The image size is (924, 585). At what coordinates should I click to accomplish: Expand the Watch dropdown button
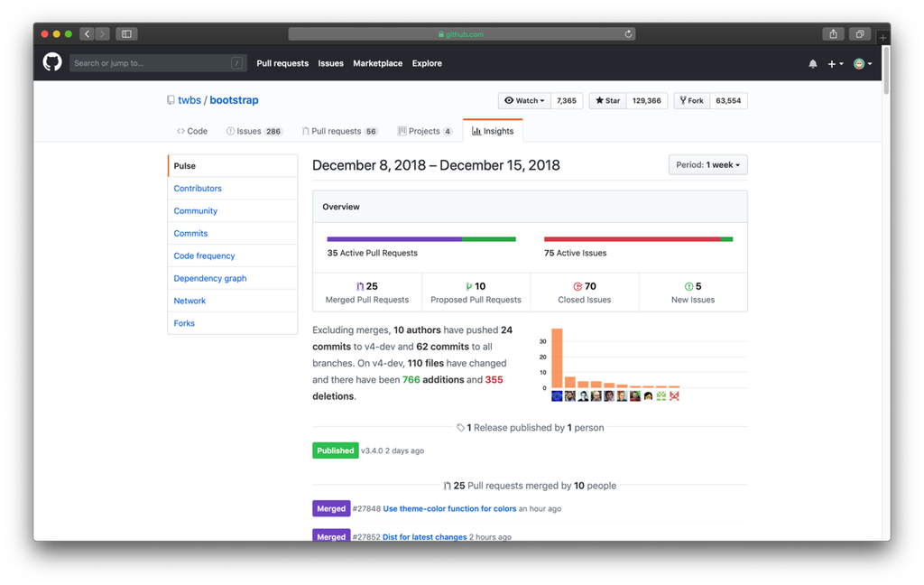tap(524, 101)
